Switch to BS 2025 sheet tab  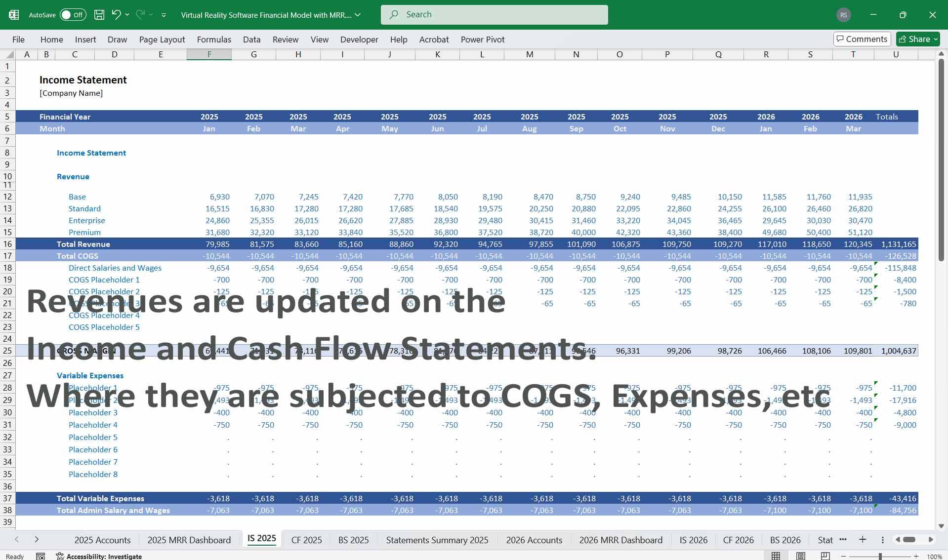pos(353,540)
